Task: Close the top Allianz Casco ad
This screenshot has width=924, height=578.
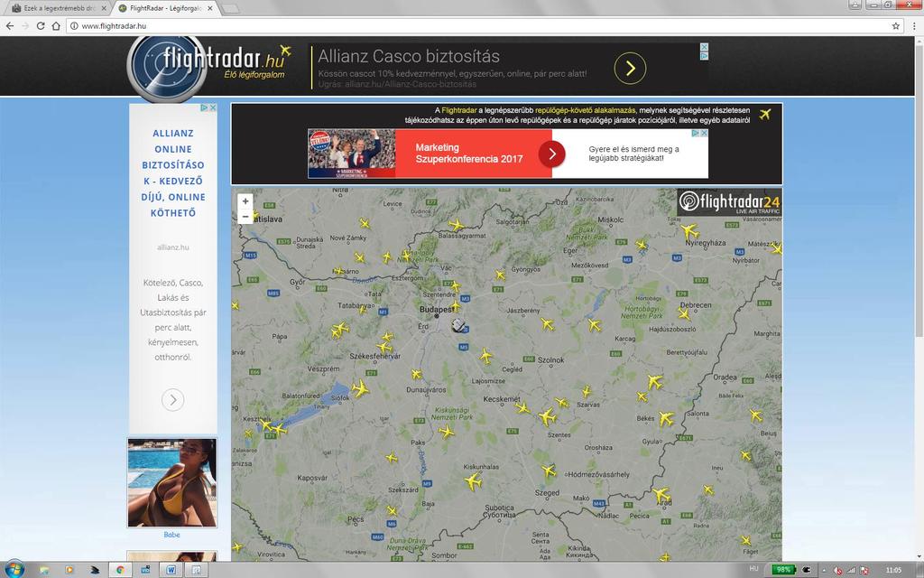Action: 704,47
